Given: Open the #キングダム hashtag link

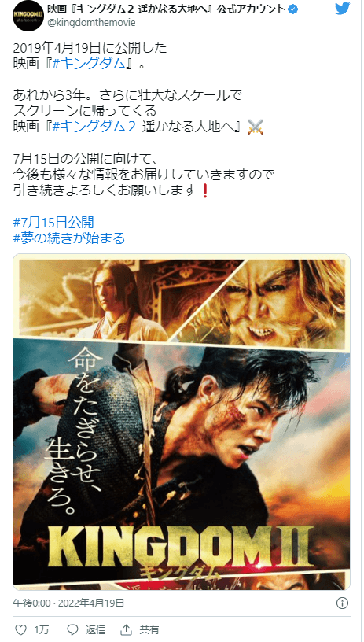Looking at the screenshot, I should 89,65.
